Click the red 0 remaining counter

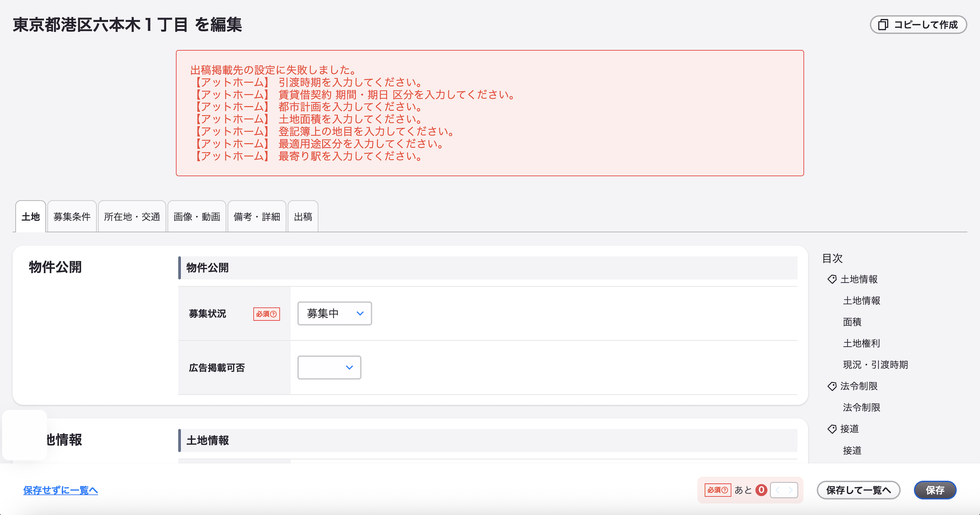pyautogui.click(x=761, y=490)
